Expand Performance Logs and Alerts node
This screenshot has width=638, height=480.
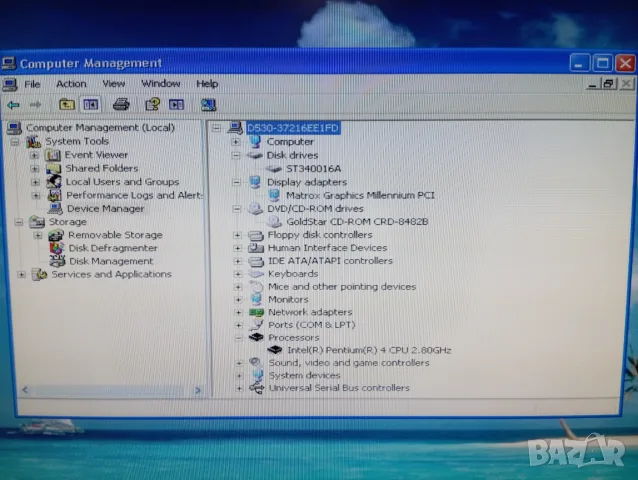(36, 196)
